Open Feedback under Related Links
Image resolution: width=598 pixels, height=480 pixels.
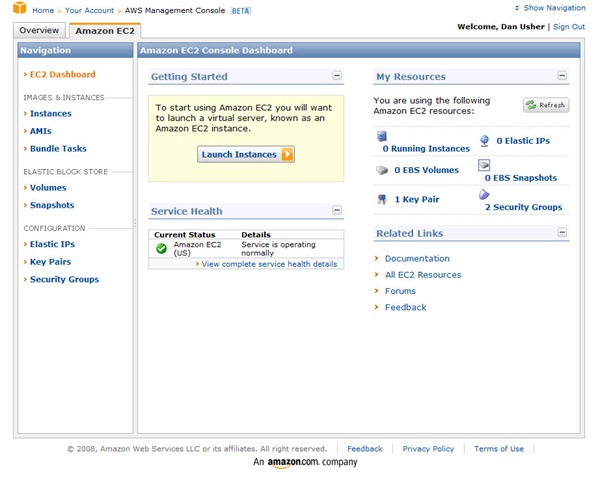pyautogui.click(x=405, y=307)
